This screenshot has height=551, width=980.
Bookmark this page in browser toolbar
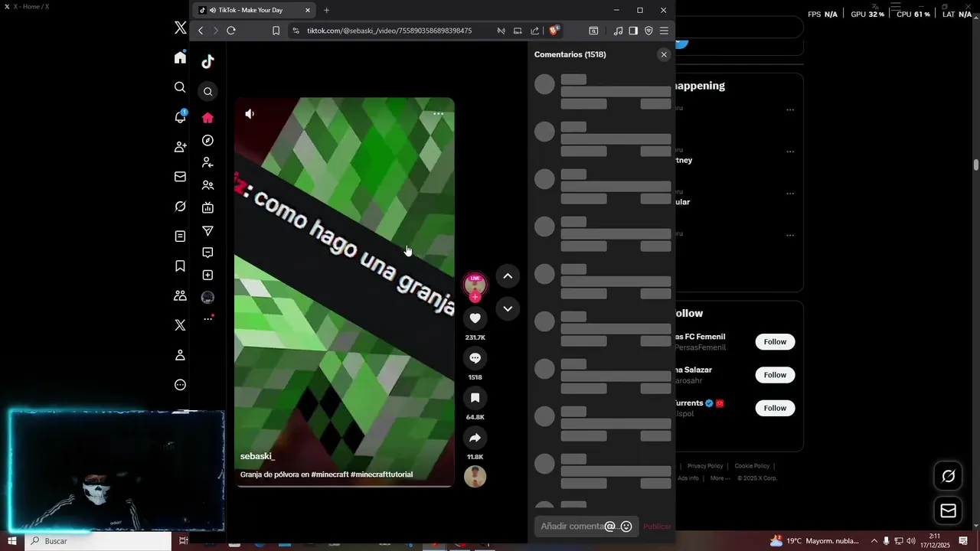276,31
